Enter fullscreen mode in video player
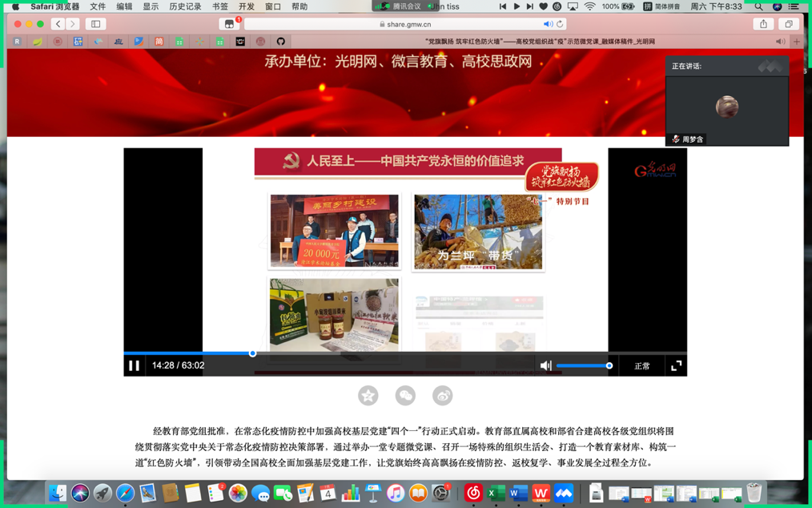The height and width of the screenshot is (508, 812). [x=676, y=365]
